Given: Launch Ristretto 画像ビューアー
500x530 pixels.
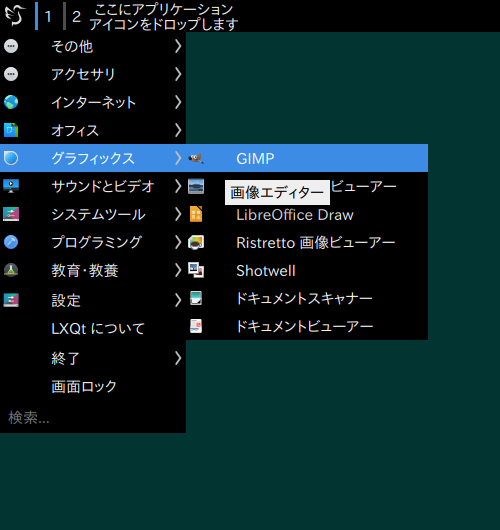Looking at the screenshot, I should pos(307,242).
